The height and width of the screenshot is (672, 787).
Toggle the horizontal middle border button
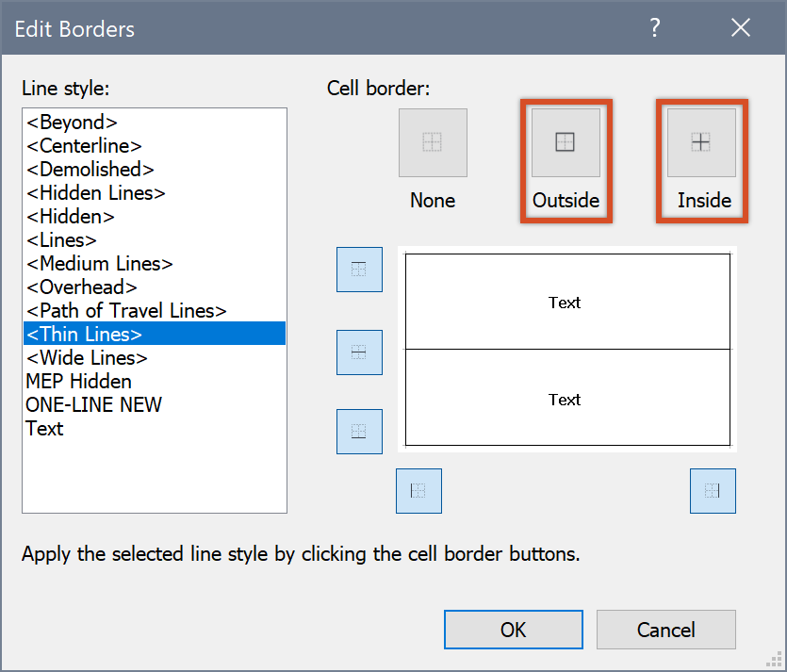pos(359,352)
